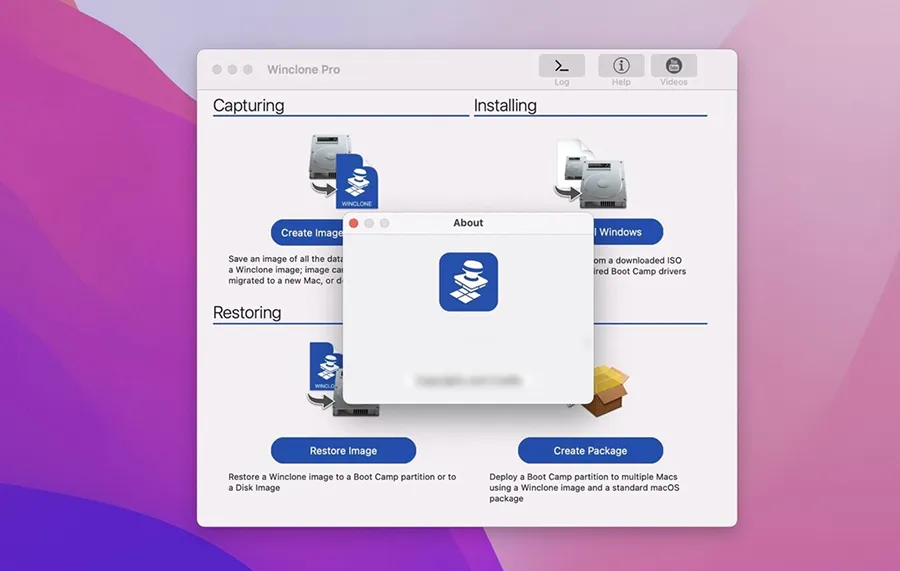Click the Restore Image description text
The width and height of the screenshot is (900, 571).
(341, 482)
